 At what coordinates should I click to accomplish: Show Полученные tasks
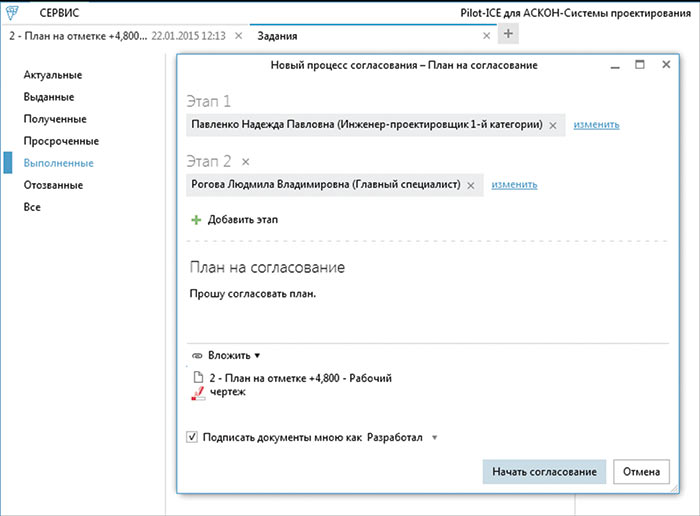coord(55,119)
